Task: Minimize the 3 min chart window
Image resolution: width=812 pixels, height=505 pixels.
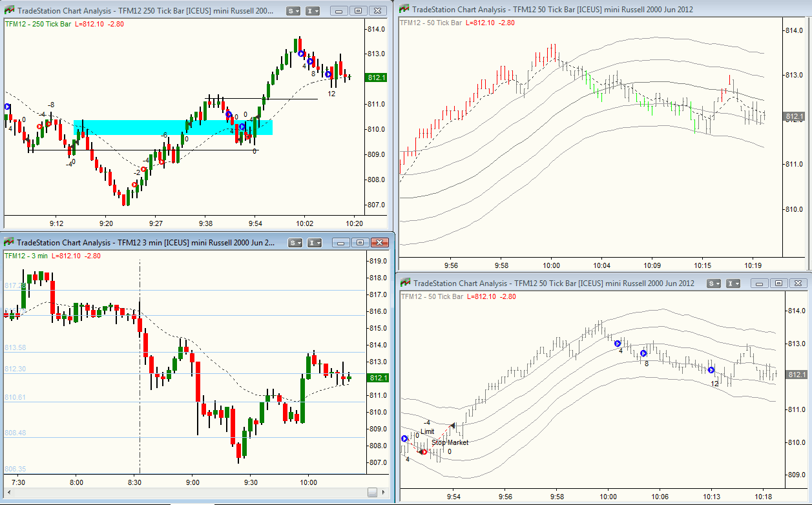Action: [341, 243]
